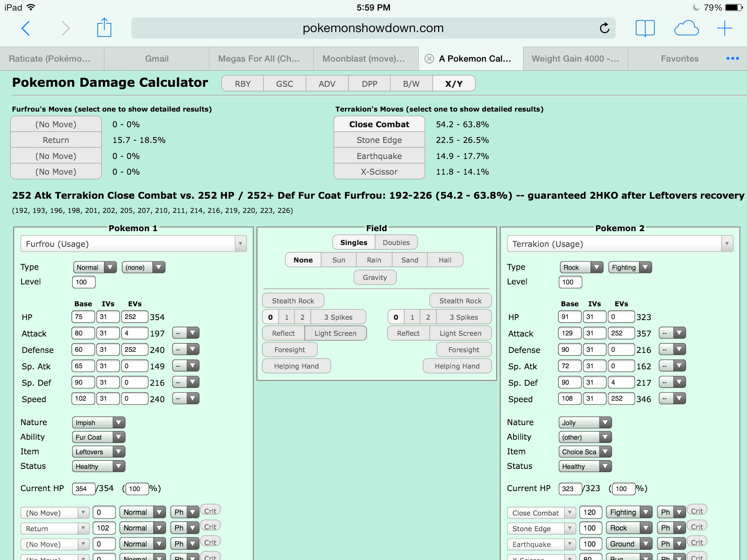Close the A Pokemon Cal... tab
The height and width of the screenshot is (560, 747).
pos(429,59)
